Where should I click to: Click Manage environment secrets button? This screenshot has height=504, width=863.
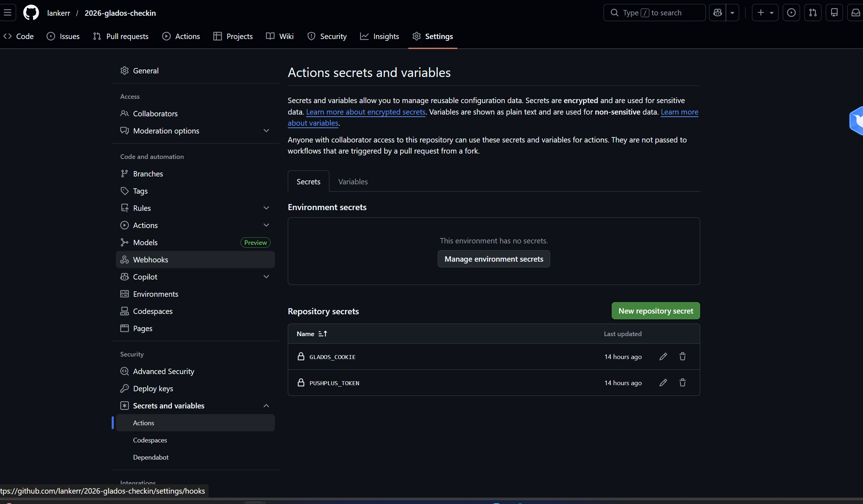click(494, 259)
